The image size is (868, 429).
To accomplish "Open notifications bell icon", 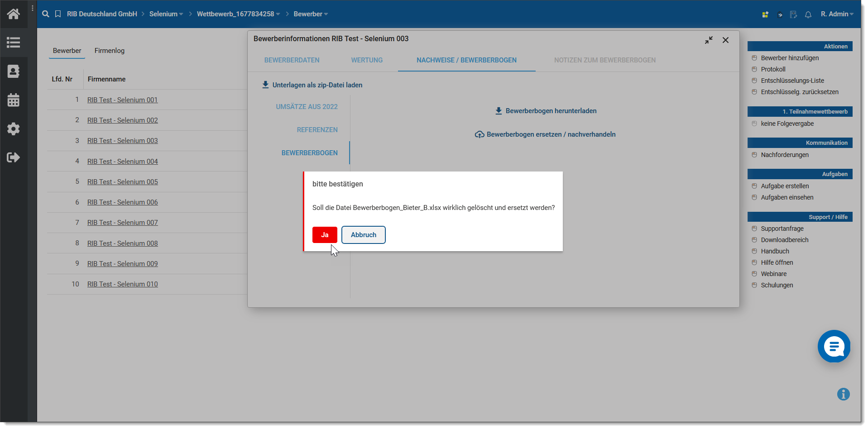I will point(808,14).
